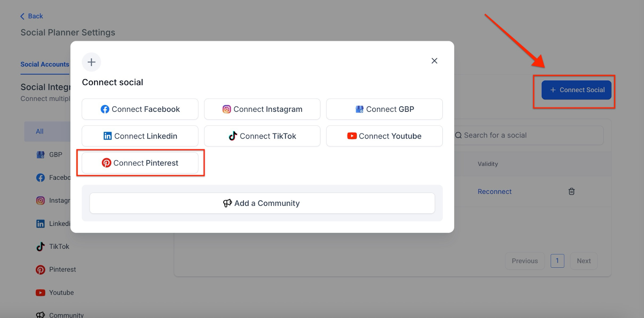Image resolution: width=644 pixels, height=318 pixels.
Task: Select Connect Instagram option
Action: click(x=262, y=109)
